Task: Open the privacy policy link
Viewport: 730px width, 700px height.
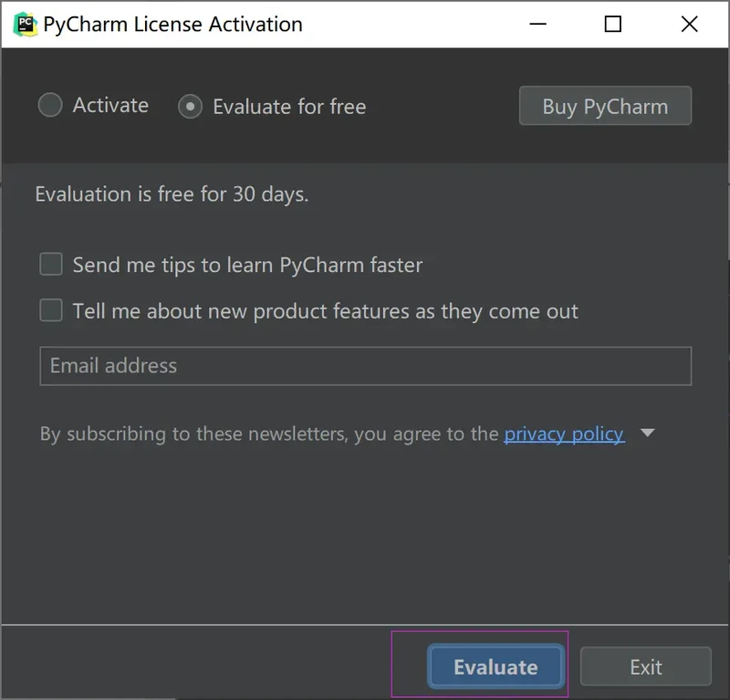Action: point(564,434)
